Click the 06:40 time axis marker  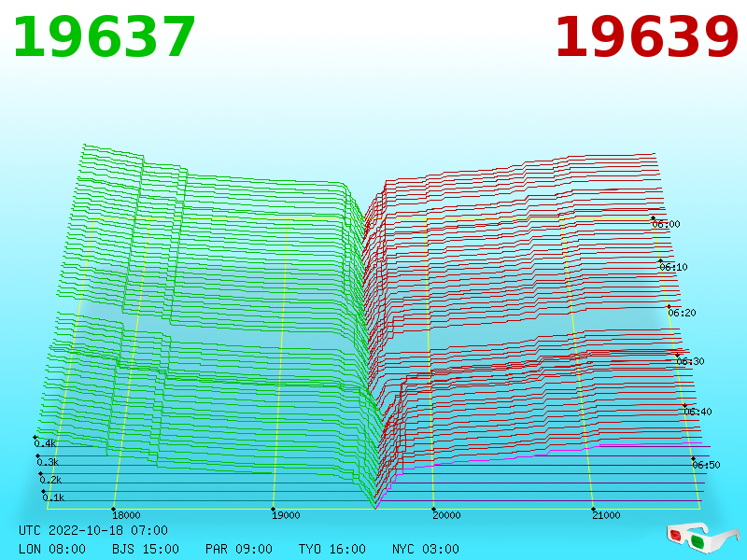pos(698,412)
